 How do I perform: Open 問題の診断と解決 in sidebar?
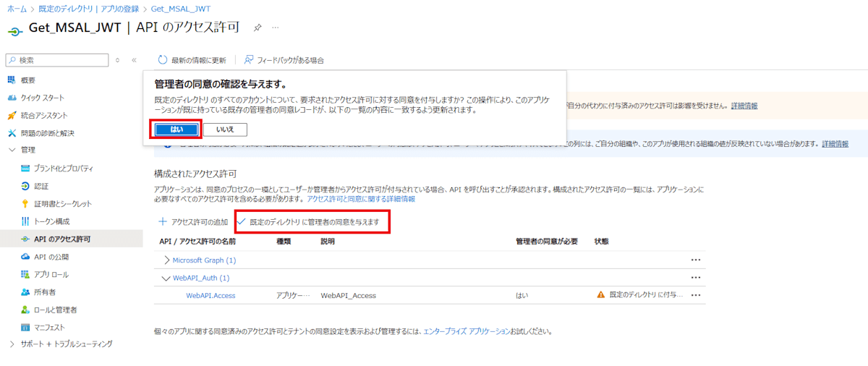[x=47, y=133]
